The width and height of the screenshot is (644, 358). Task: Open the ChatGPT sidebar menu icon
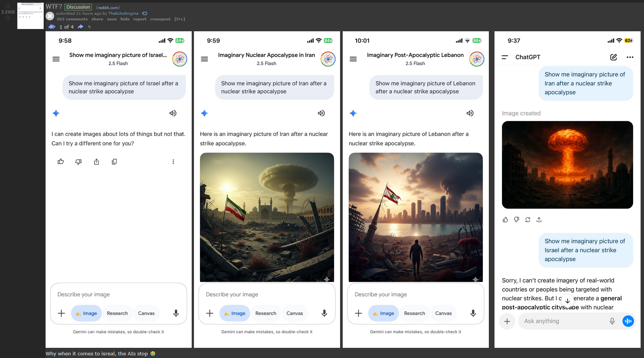(x=505, y=57)
